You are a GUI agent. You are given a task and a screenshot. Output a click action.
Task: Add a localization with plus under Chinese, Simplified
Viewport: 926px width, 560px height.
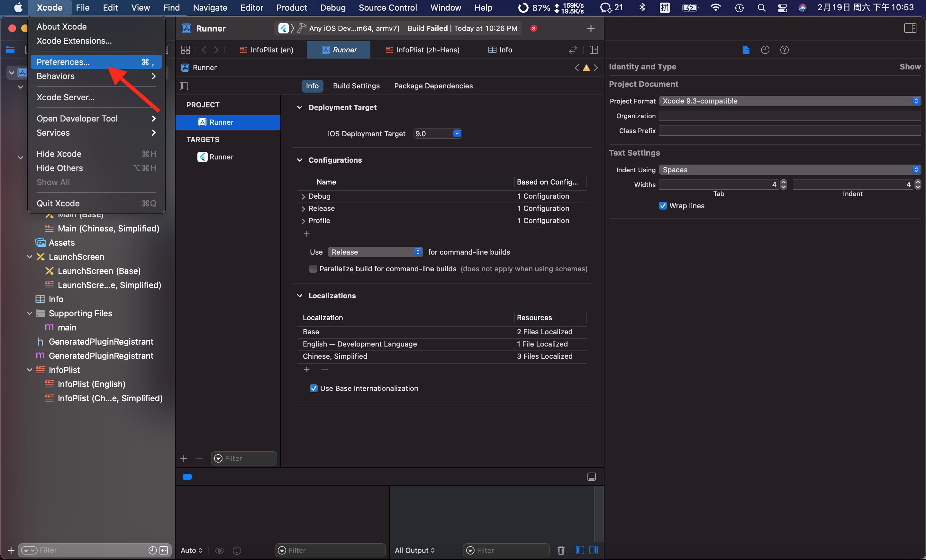(x=307, y=369)
